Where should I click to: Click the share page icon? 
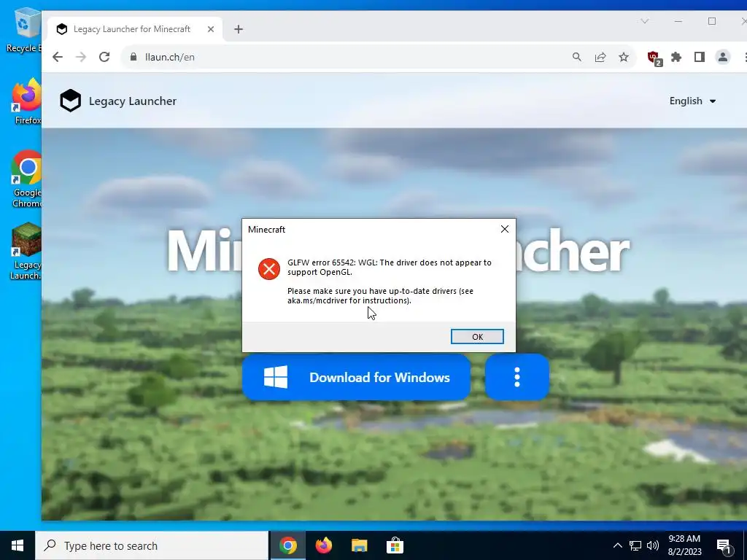click(x=600, y=57)
